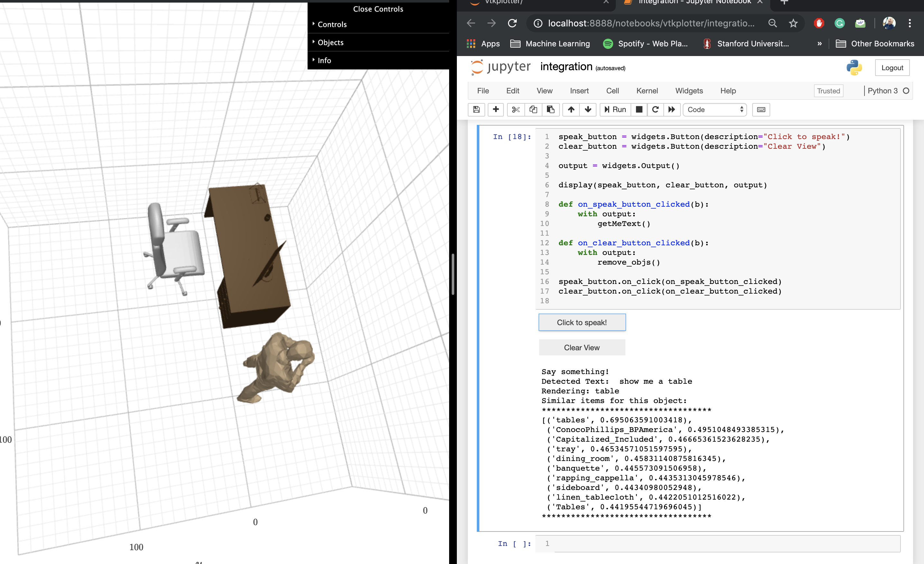Expand the Objects panel section

329,42
